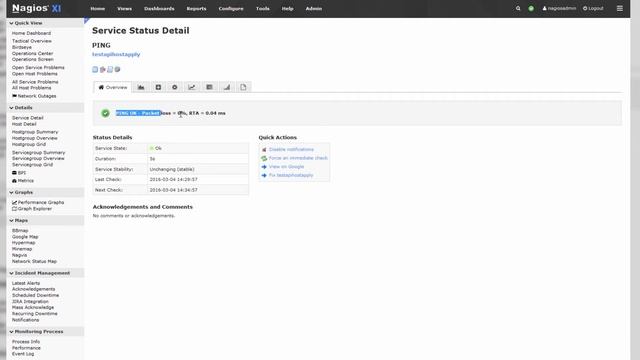Viewport: 640px width, 360px height.
Task: Open Operations Center in sidebar
Action: point(33,53)
